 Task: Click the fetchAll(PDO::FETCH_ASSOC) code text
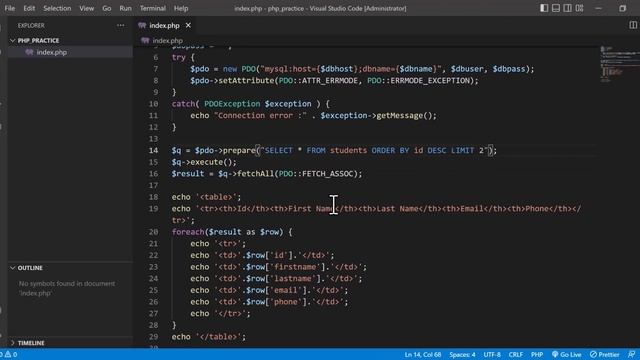point(299,173)
